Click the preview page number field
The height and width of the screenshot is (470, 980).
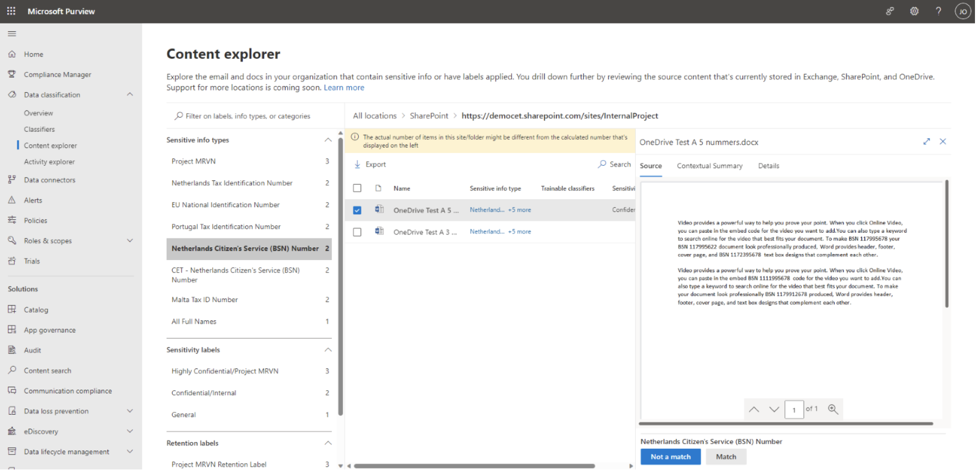(x=794, y=410)
